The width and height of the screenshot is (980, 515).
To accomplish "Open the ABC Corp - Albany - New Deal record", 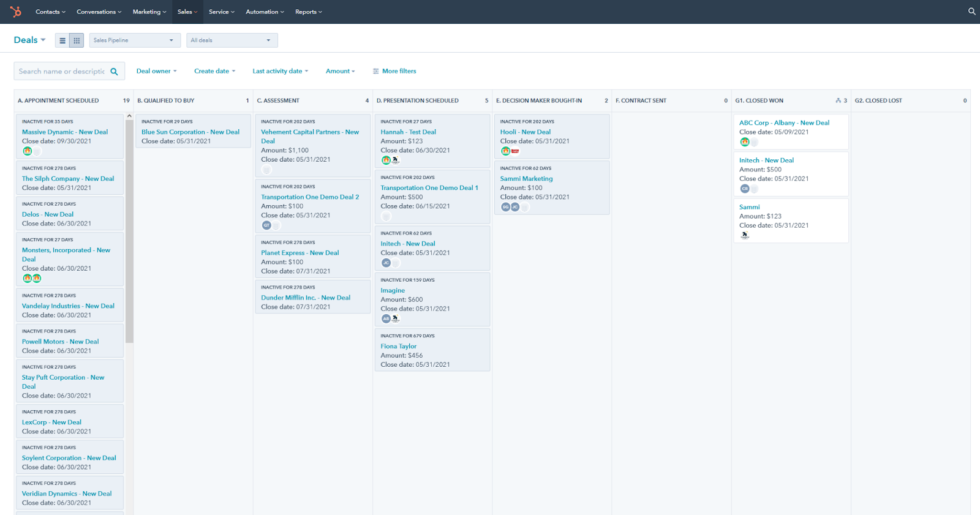I will [785, 123].
